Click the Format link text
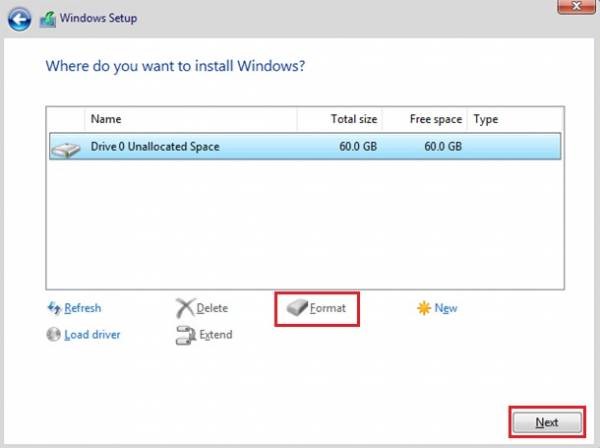Image resolution: width=600 pixels, height=448 pixels. pyautogui.click(x=328, y=308)
